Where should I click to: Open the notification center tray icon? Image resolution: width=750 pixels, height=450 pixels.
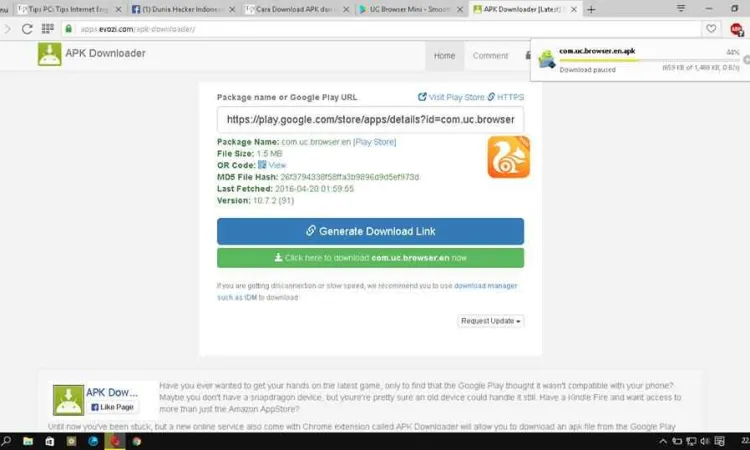click(719, 441)
